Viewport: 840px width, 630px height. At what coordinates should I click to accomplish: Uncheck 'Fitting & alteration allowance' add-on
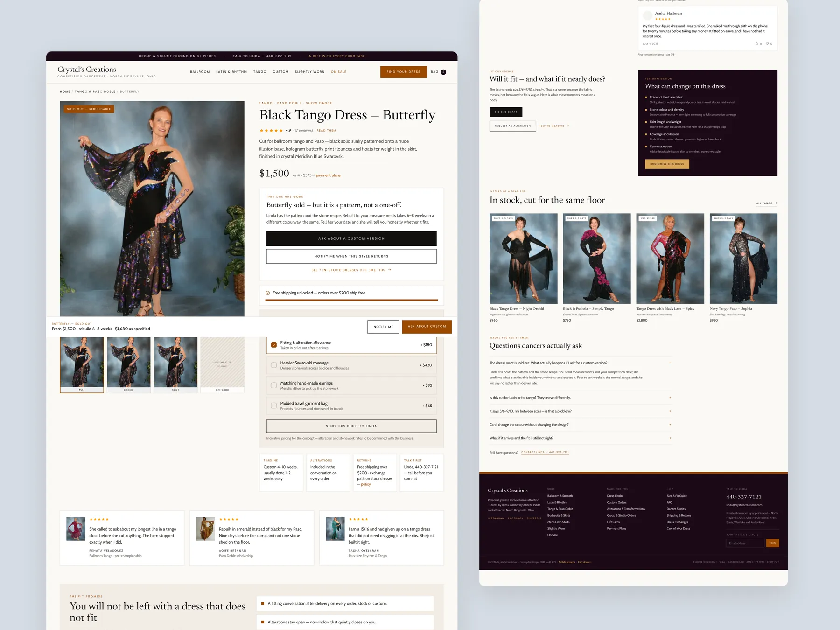(x=274, y=345)
